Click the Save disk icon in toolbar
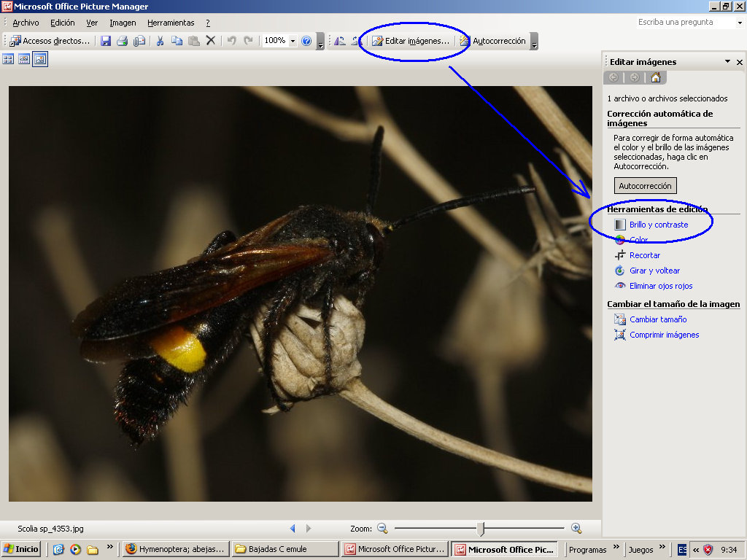Image resolution: width=747 pixels, height=560 pixels. (106, 41)
